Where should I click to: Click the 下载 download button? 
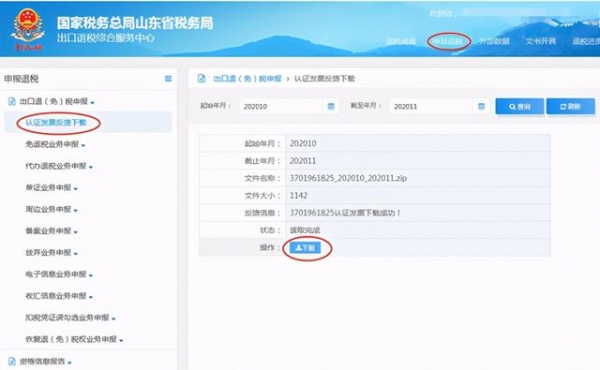pos(305,248)
